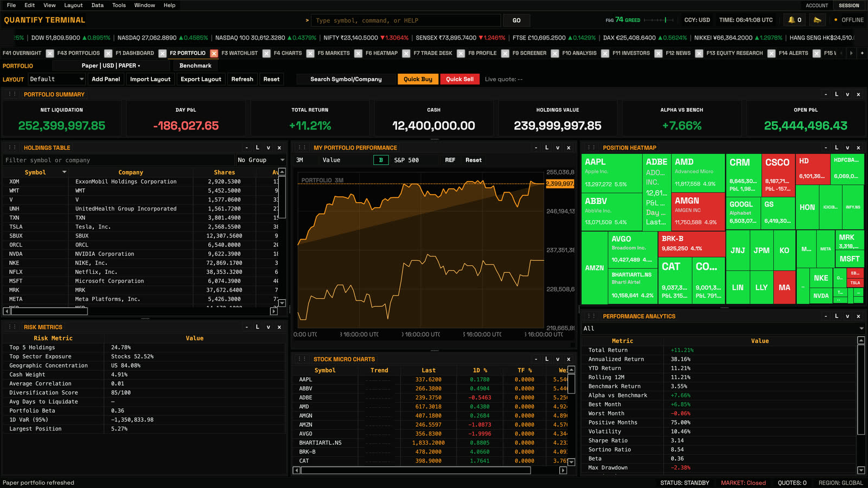Toggle the REF option in performance chart
Image resolution: width=868 pixels, height=488 pixels.
pos(450,160)
